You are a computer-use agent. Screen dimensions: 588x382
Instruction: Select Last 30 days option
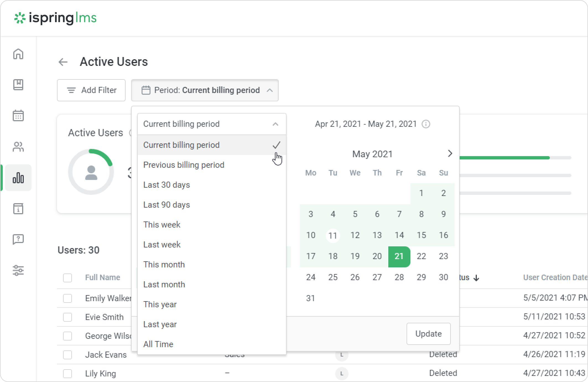click(166, 185)
